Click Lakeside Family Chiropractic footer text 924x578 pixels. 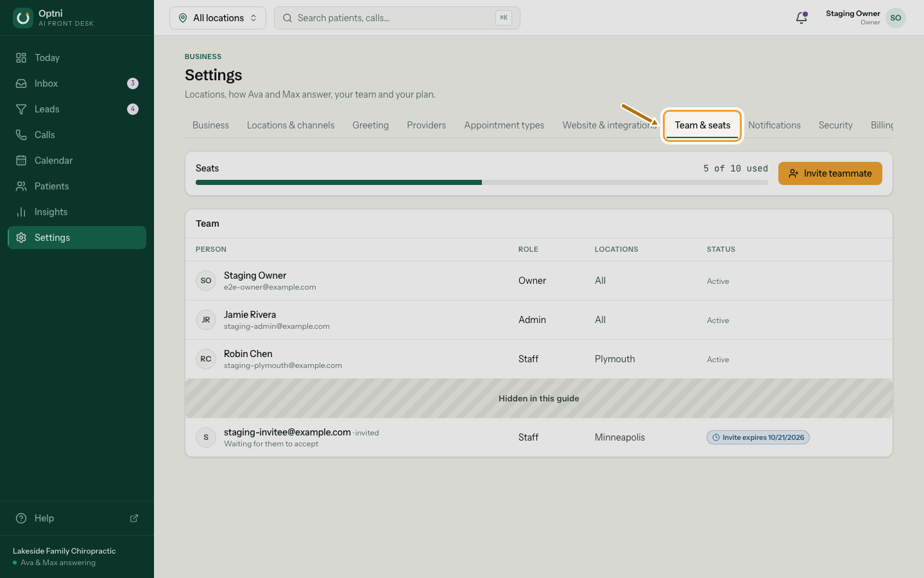(64, 551)
